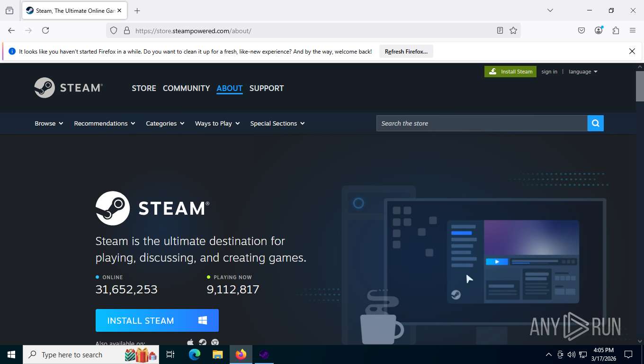Focus the Search the store field
Image resolution: width=644 pixels, height=364 pixels.
[x=482, y=123]
